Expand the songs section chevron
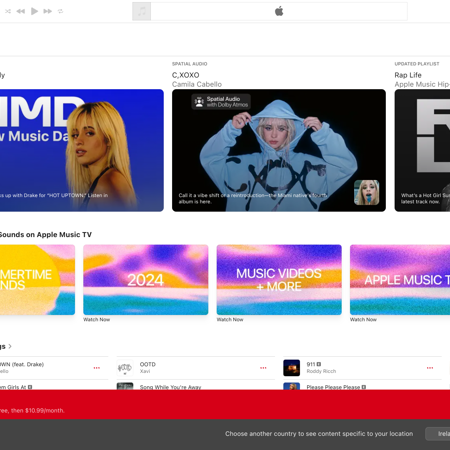Image resolution: width=450 pixels, height=450 pixels. (x=10, y=346)
